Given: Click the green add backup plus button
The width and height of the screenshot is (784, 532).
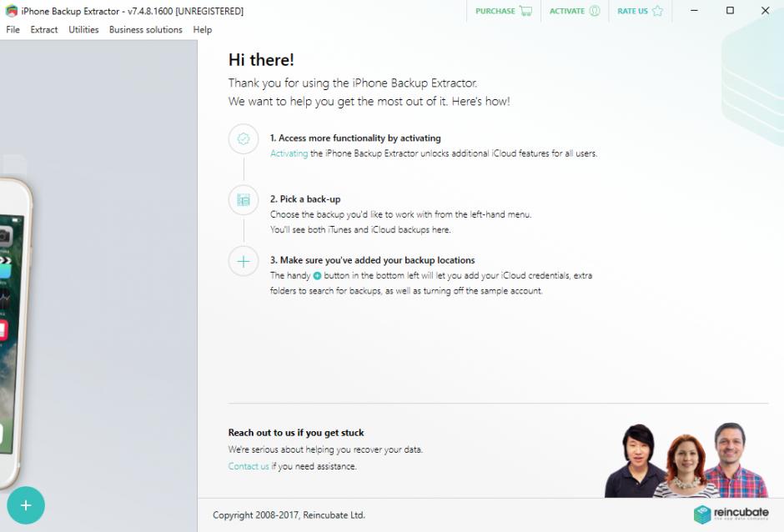Looking at the screenshot, I should click(26, 505).
